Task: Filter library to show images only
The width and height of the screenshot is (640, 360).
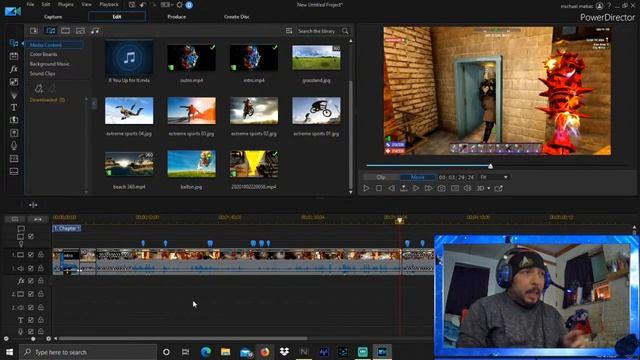Action: (80, 31)
